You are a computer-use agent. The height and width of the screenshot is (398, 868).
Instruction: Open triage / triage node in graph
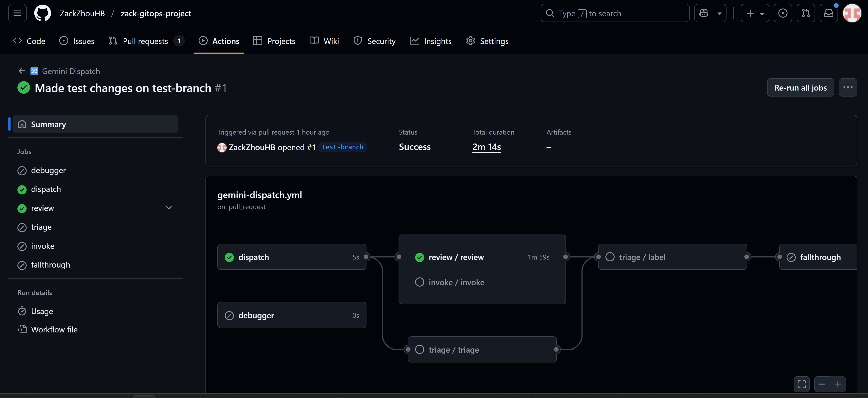coord(482,349)
